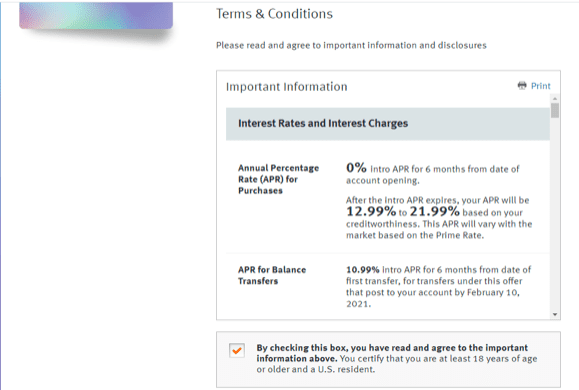This screenshot has width=579, height=390.
Task: Click the Terms & Conditions heading
Action: click(x=274, y=14)
